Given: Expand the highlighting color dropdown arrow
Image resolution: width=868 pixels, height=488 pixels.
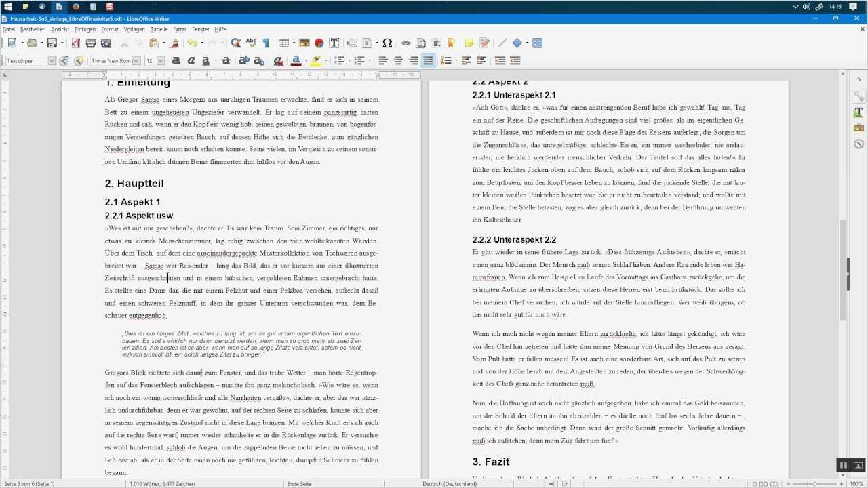Looking at the screenshot, I should [325, 61].
